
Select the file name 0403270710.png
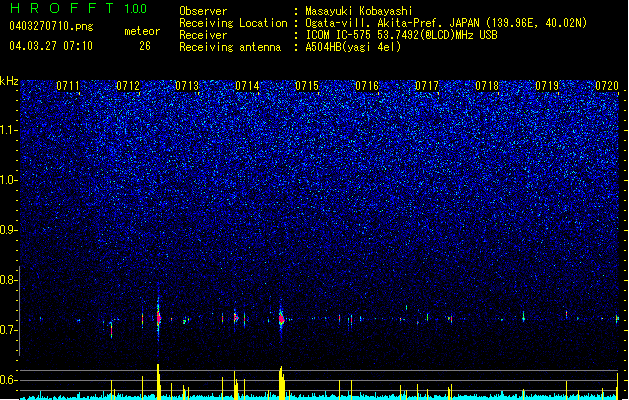coord(51,26)
